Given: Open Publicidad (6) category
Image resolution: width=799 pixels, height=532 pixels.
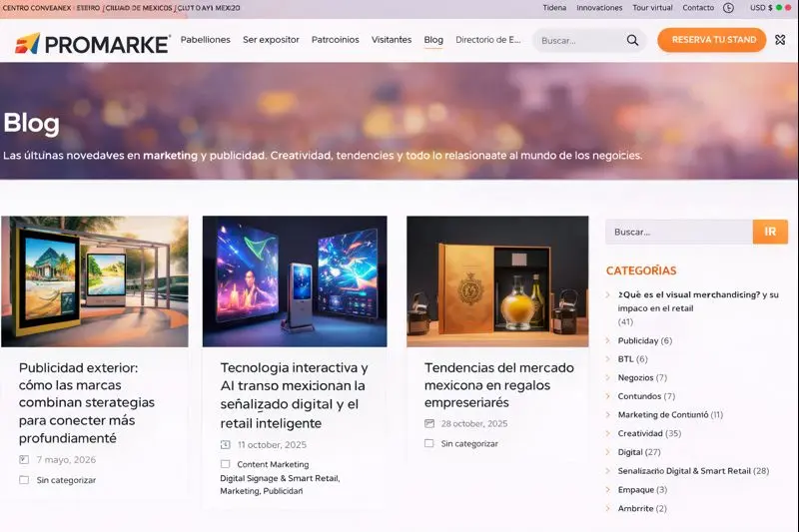Looking at the screenshot, I should click(644, 340).
